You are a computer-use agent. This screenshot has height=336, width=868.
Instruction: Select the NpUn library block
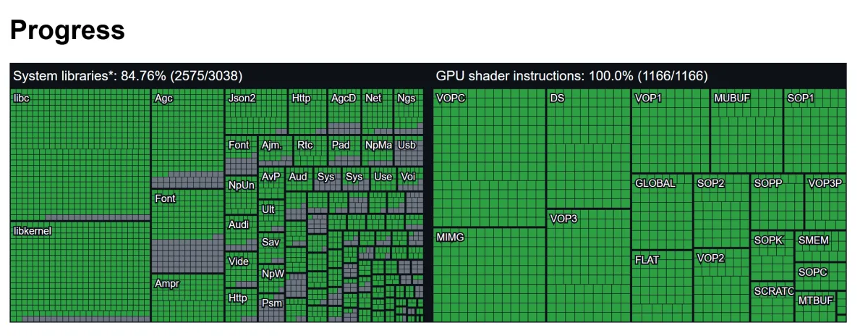coord(242,195)
